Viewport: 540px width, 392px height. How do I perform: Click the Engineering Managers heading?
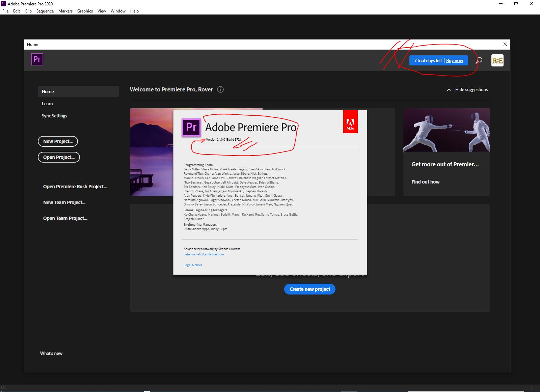[x=200, y=225]
